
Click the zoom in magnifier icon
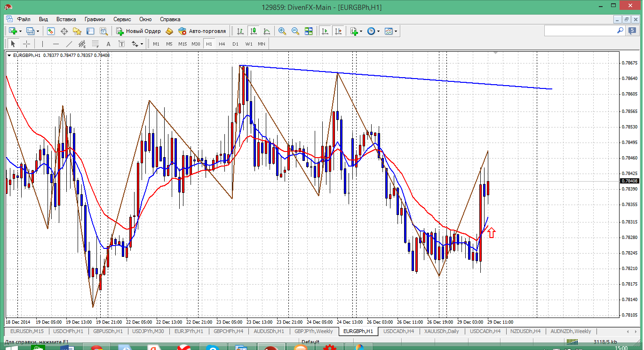(282, 31)
